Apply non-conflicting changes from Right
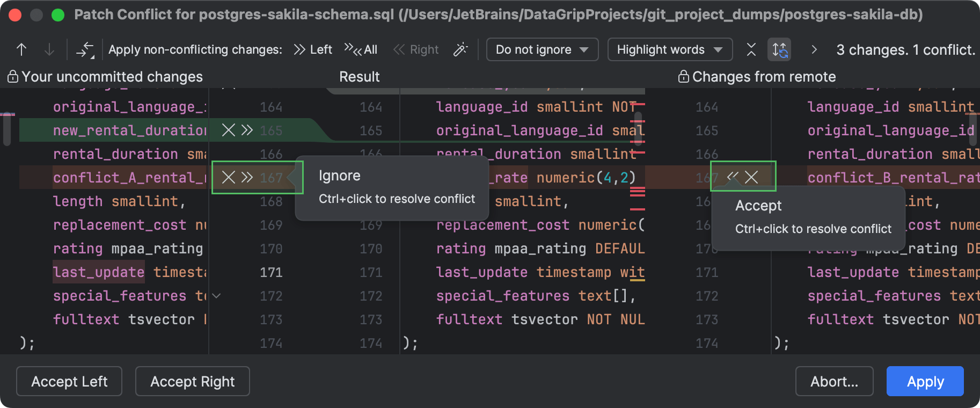This screenshot has height=408, width=980. click(x=416, y=50)
